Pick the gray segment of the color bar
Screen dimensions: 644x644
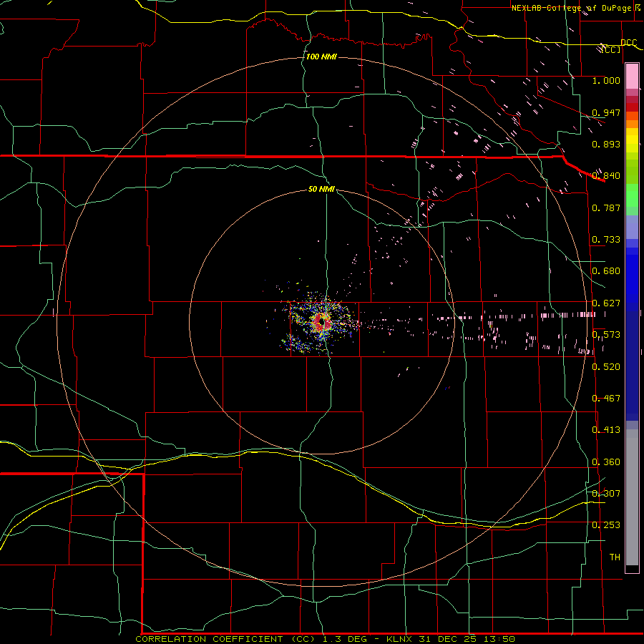(x=632, y=497)
